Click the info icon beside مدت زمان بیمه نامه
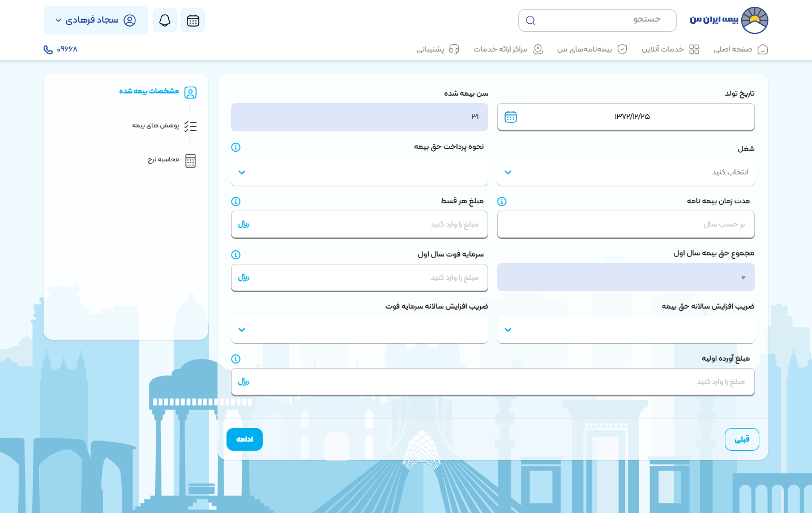Screen dimensions: 812x513 (x=502, y=201)
